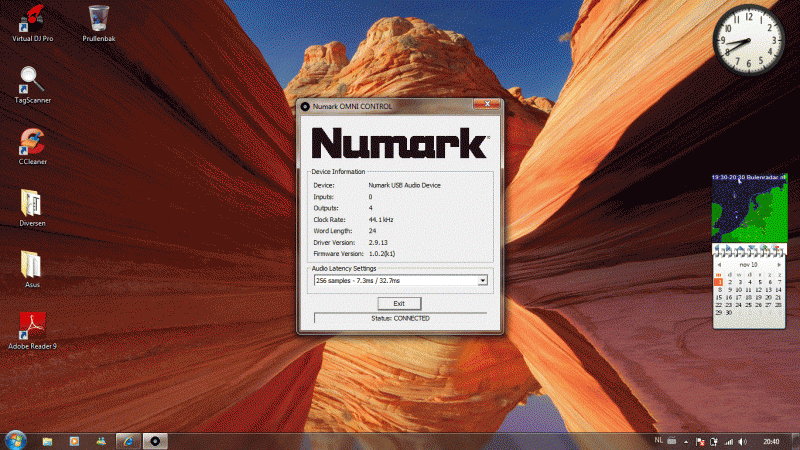
Task: Close the Numark OMNI CONTROL window
Action: 487,104
